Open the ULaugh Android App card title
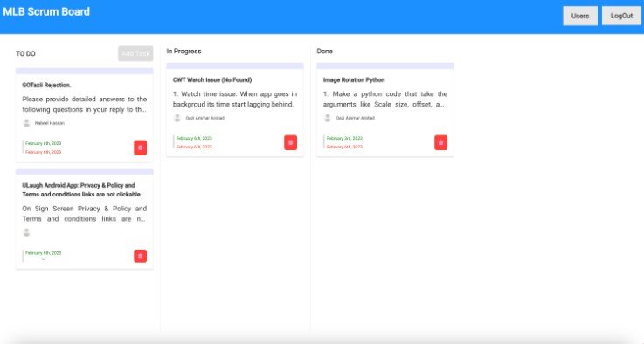The image size is (644, 344). click(82, 189)
